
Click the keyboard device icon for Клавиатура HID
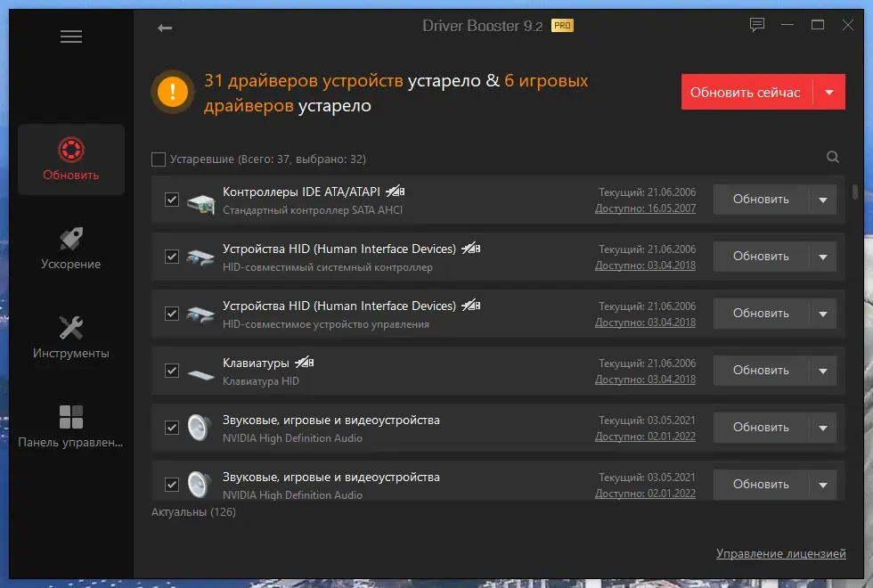[x=201, y=374]
